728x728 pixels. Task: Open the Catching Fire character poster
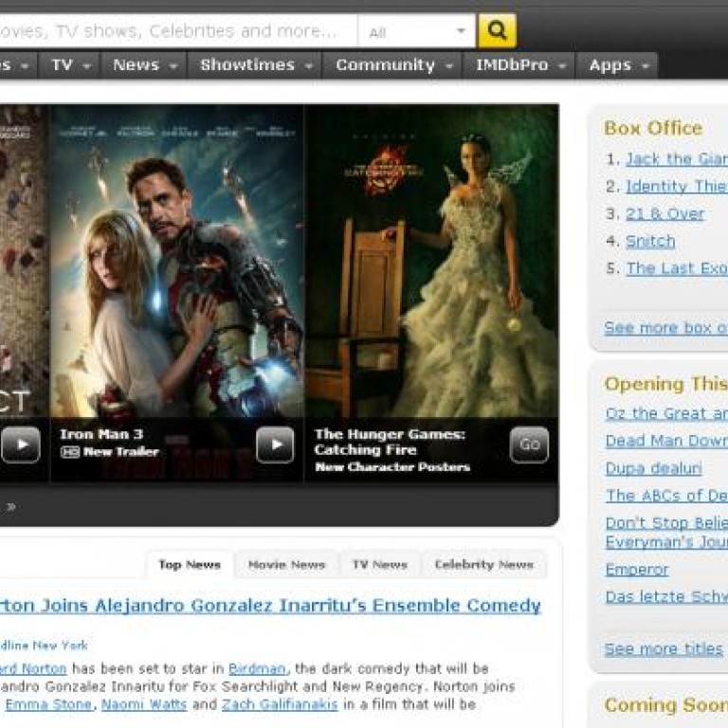[x=432, y=261]
